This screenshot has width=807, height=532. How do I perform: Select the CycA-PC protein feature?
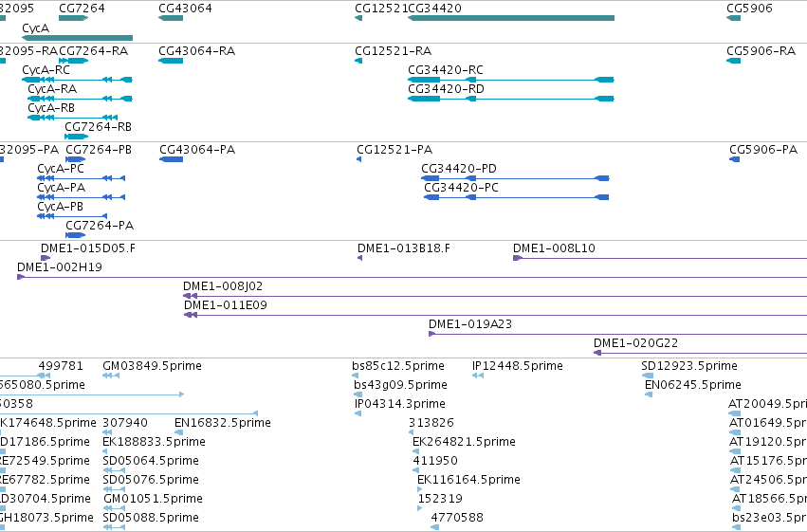(x=82, y=178)
